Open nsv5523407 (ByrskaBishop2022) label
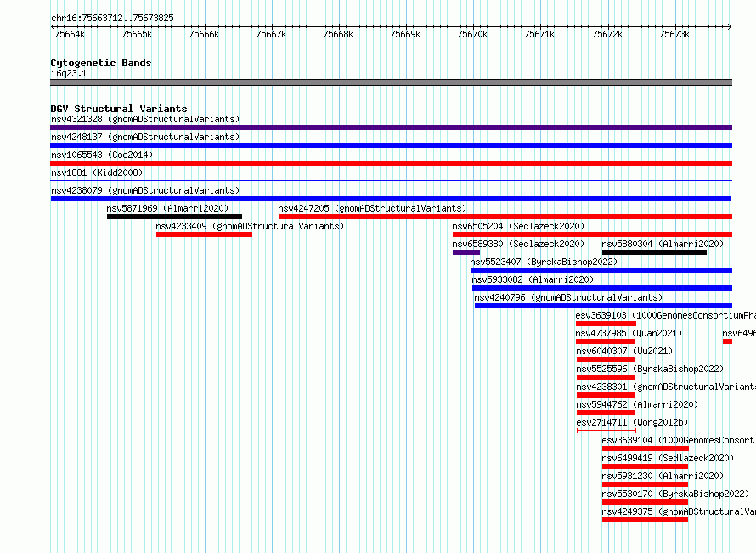 click(x=544, y=262)
